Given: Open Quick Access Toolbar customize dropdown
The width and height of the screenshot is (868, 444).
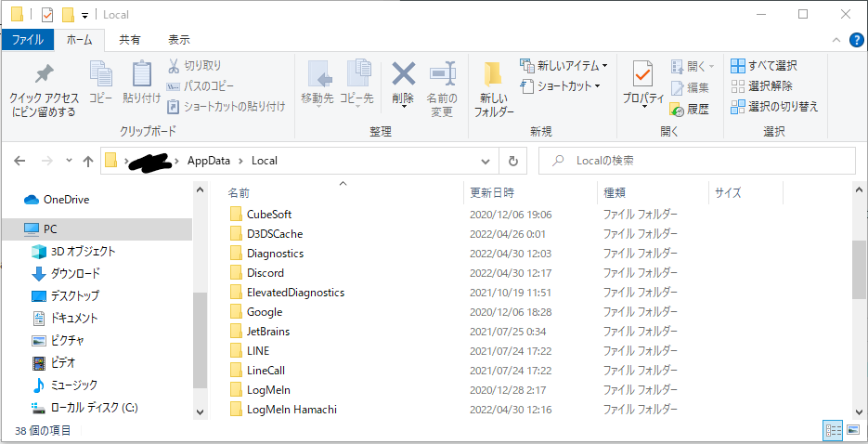Looking at the screenshot, I should point(84,15).
